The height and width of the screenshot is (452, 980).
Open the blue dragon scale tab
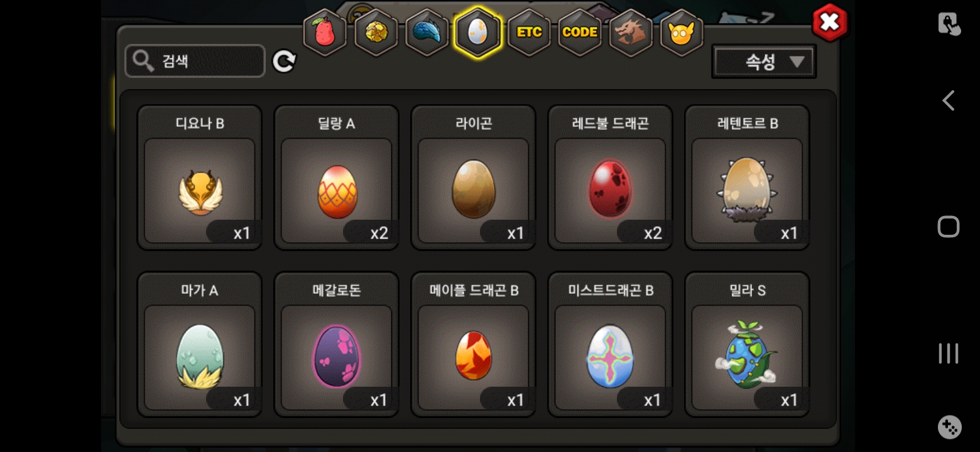(x=427, y=33)
